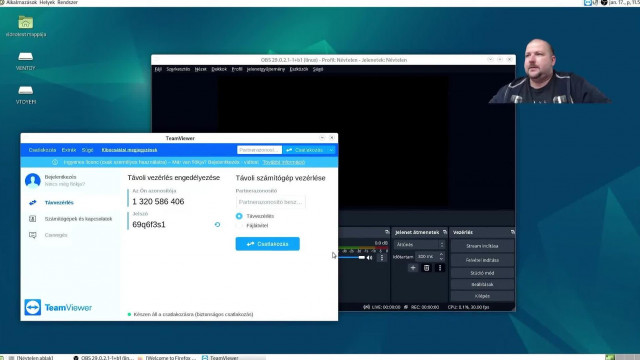Viewport: 640px width, 360px height.
Task: Click the password value 69q6f3s1
Action: click(x=149, y=224)
